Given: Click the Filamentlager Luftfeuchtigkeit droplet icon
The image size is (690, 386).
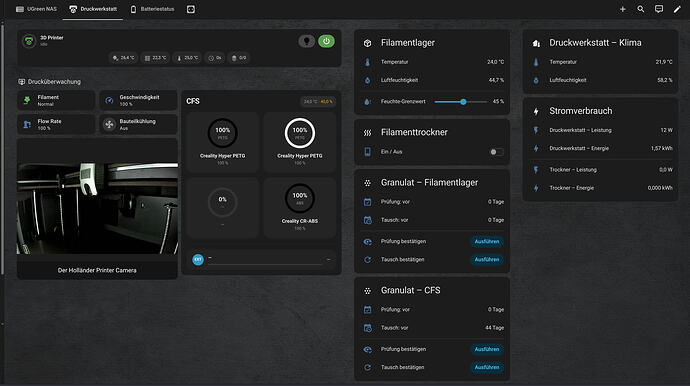Looking at the screenshot, I should [x=367, y=80].
